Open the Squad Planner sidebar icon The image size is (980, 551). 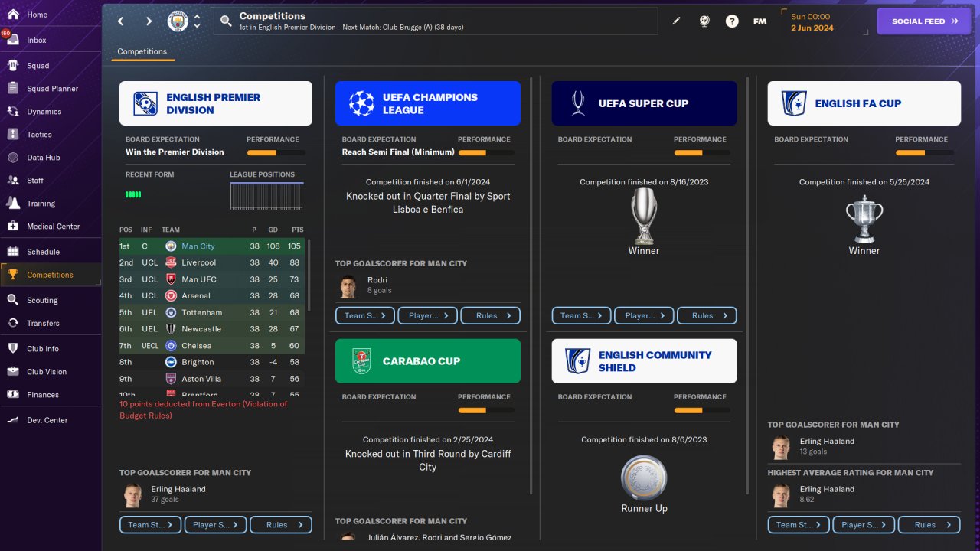click(x=13, y=88)
